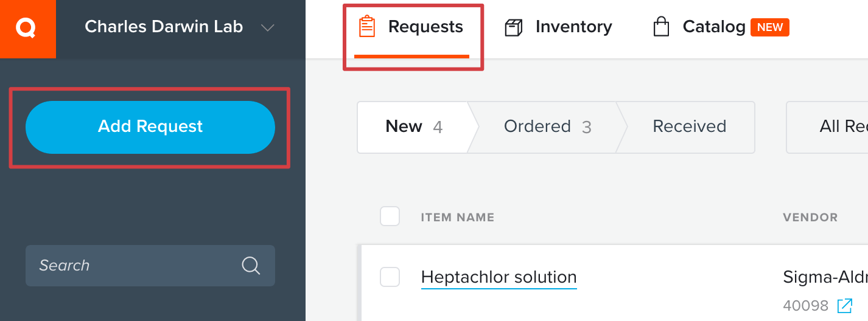The image size is (868, 321).
Task: Open the All Requests filter dropdown
Action: point(827,126)
